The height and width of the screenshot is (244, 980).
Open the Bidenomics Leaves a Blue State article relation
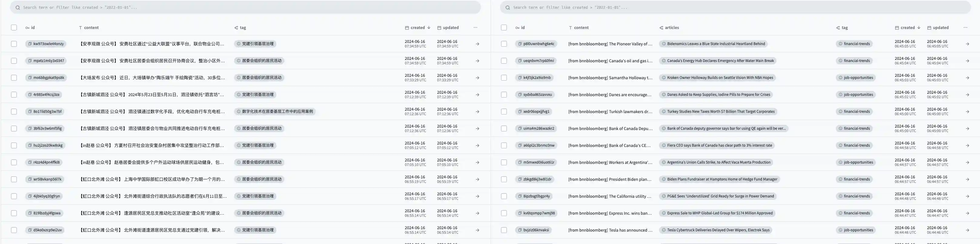pyautogui.click(x=716, y=44)
